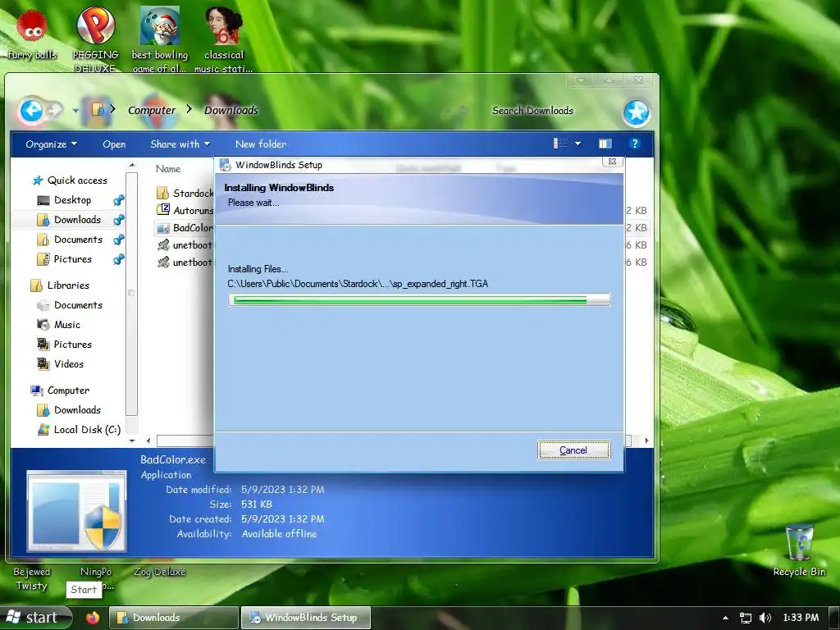Launch Firefox from the taskbar
This screenshot has width=840, height=630.
click(x=93, y=618)
